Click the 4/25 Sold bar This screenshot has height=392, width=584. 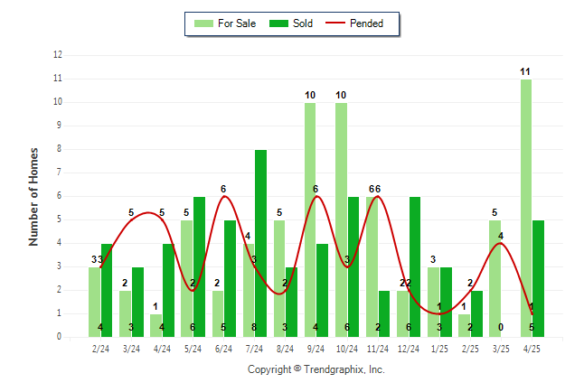[538, 278]
